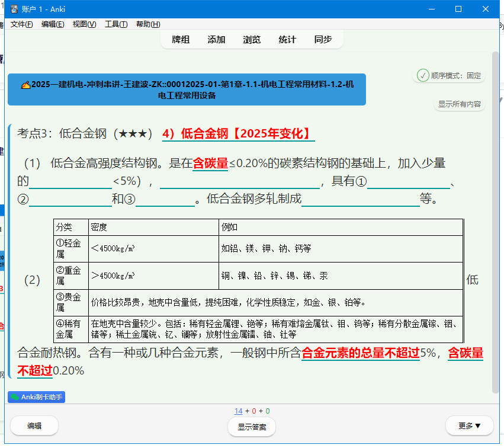504x448 pixels.
Task: Click the green checkmark icon beside 顺序模式
Action: click(x=423, y=75)
